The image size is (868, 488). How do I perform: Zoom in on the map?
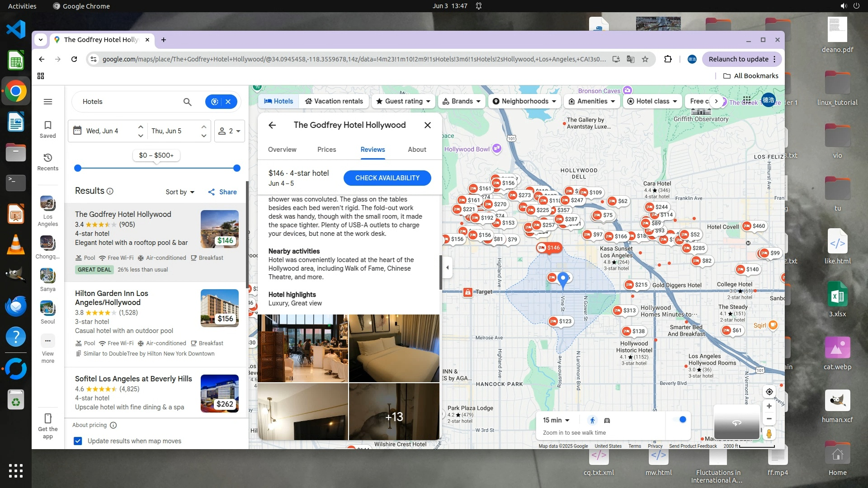coord(769,406)
